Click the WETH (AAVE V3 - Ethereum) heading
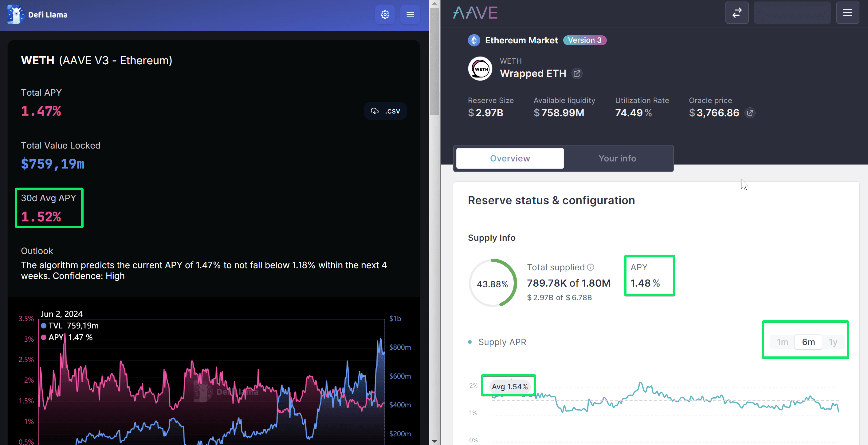Viewport: 868px width, 445px height. [97, 60]
